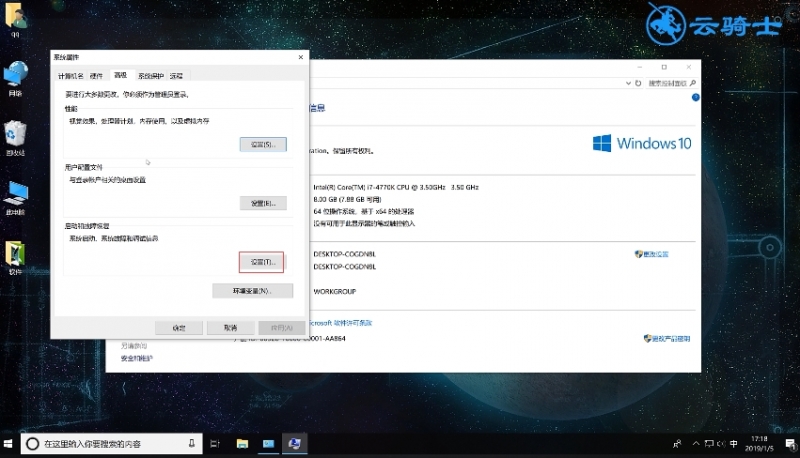Open performance 设置(S) button
The image size is (800, 458).
pos(263,144)
